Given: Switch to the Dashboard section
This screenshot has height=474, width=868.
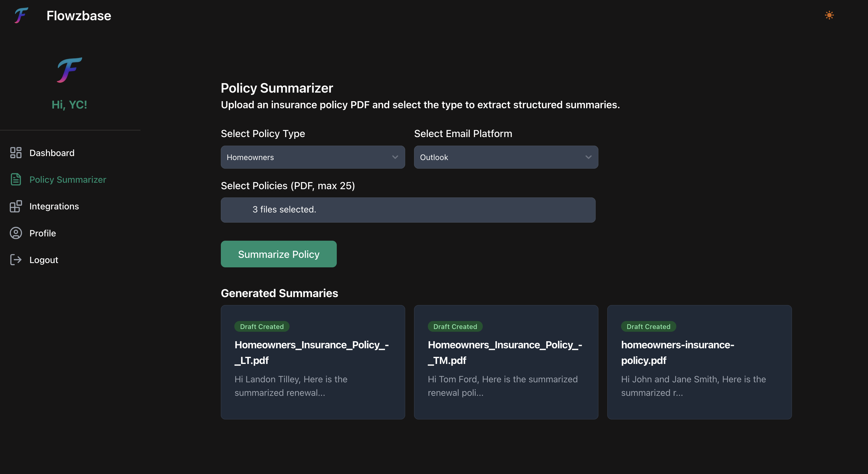Looking at the screenshot, I should [x=52, y=153].
